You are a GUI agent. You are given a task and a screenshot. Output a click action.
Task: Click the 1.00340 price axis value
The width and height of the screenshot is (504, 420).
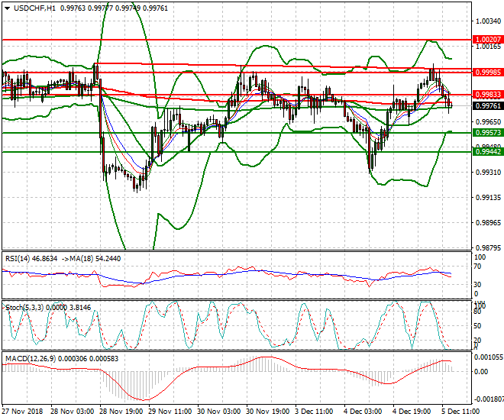click(x=488, y=21)
